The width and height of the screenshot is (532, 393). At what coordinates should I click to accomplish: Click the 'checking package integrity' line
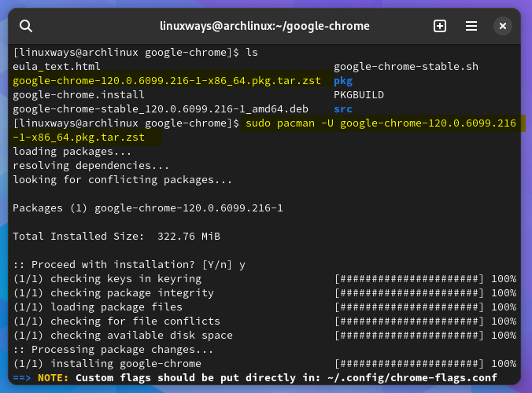(113, 293)
